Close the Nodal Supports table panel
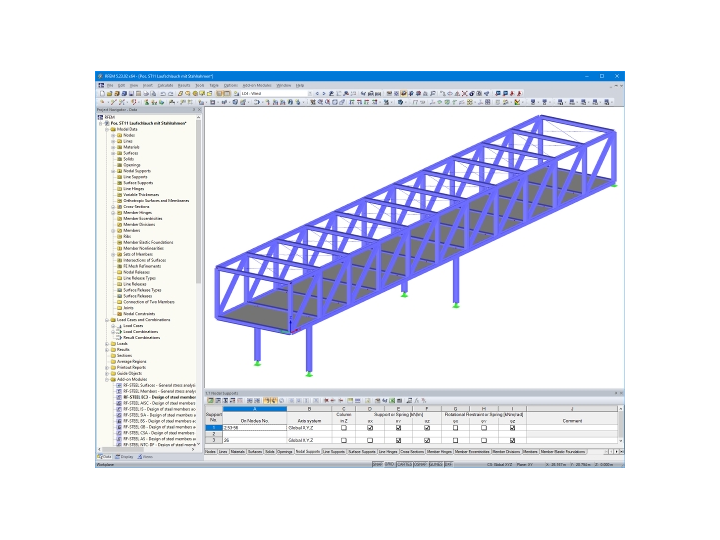Viewport: 720px width, 540px height. pyautogui.click(x=621, y=393)
